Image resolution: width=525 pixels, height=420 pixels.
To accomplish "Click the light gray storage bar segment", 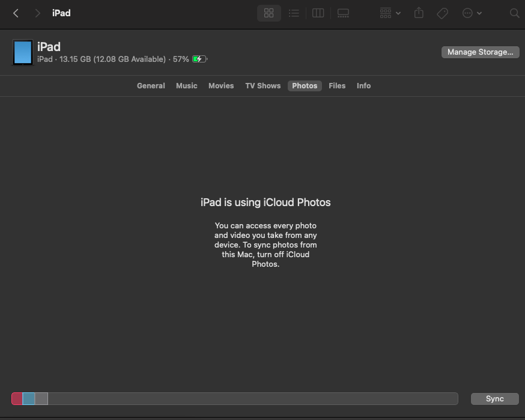I will click(x=41, y=398).
